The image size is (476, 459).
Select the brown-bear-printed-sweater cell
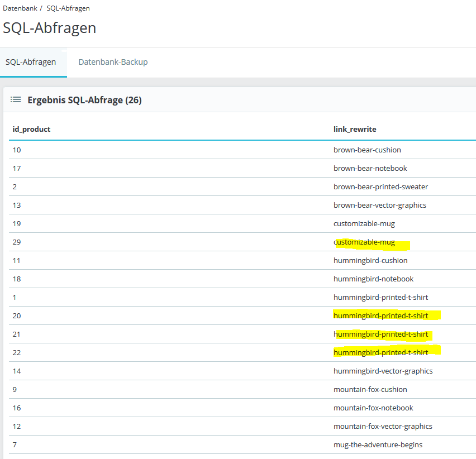coord(380,187)
